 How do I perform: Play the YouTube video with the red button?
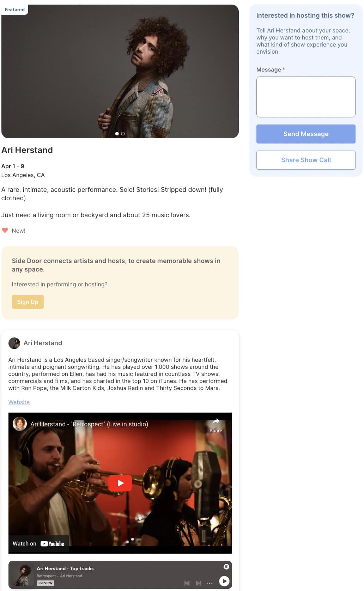[120, 483]
